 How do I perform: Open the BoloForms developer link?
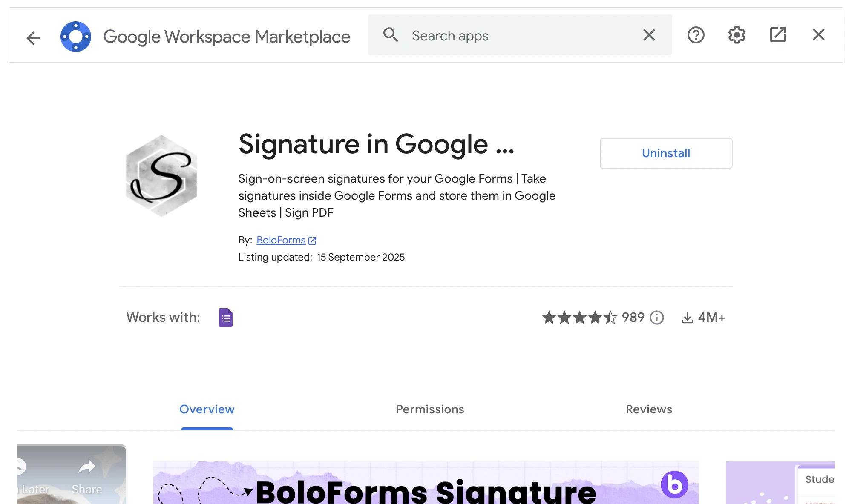pyautogui.click(x=281, y=240)
